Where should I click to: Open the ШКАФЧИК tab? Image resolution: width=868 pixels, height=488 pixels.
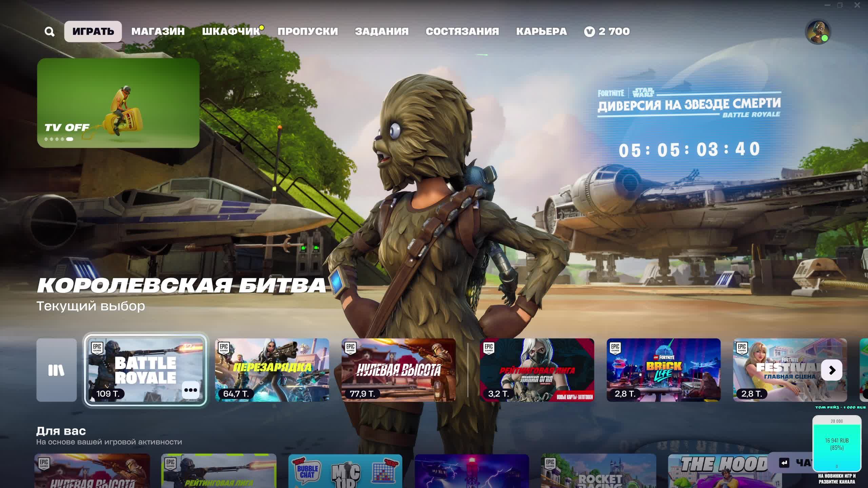pyautogui.click(x=231, y=32)
